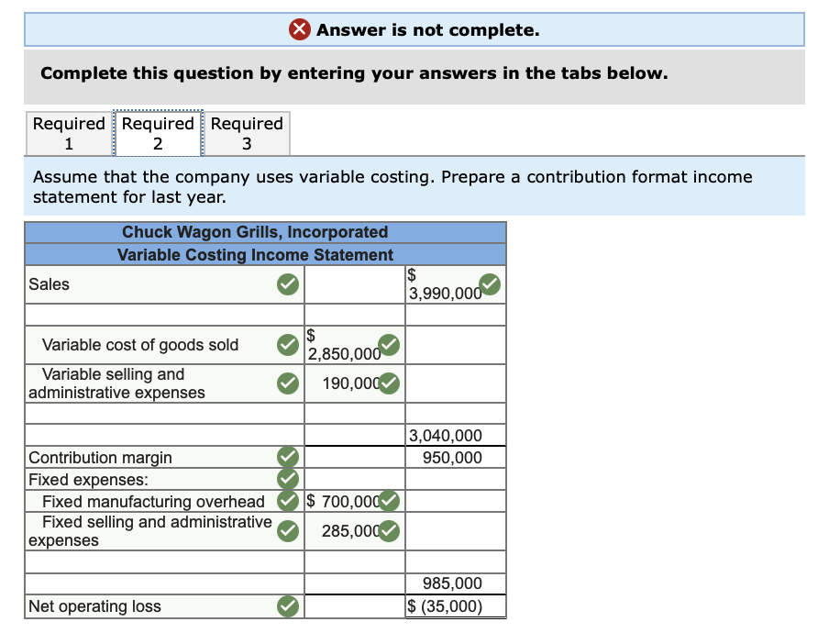Screen dimensions: 840x644
Task: Select the Sales amount cell 3,990,000
Action: point(456,284)
